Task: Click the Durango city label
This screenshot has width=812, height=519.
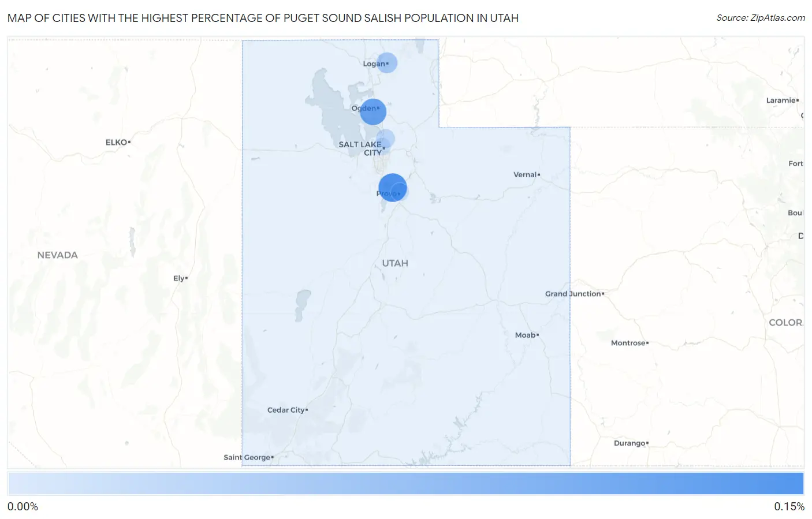Action: [x=630, y=443]
